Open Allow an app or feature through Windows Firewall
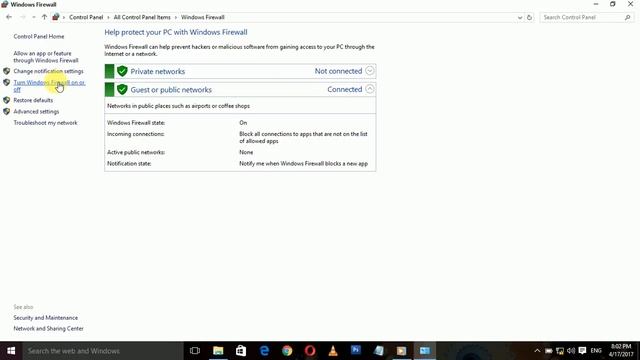Screen dimensions: 640x360 pyautogui.click(x=46, y=57)
